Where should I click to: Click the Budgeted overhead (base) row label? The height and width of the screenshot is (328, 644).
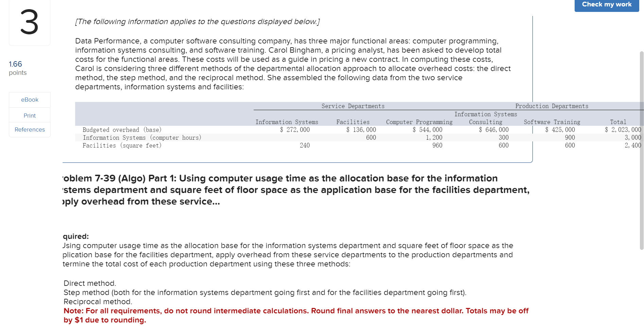[122, 130]
